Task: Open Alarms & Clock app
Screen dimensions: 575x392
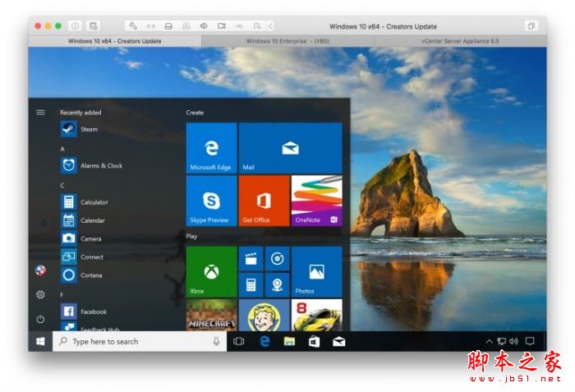Action: (101, 165)
